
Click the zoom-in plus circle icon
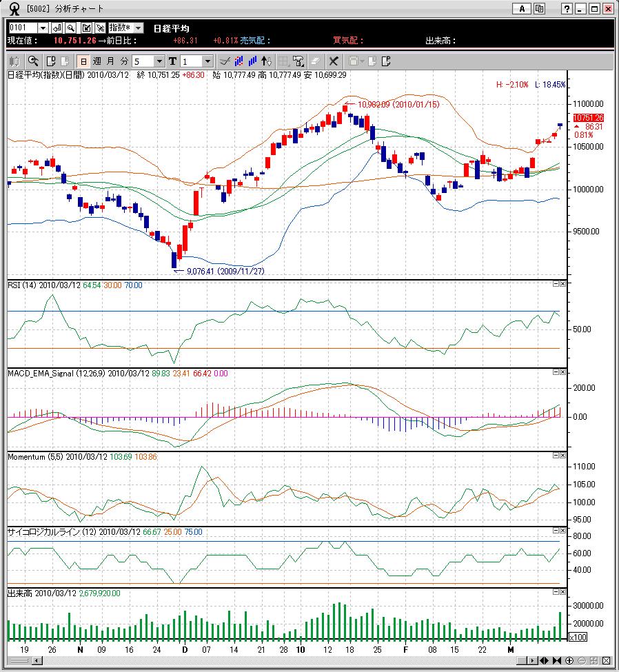pyautogui.click(x=569, y=660)
